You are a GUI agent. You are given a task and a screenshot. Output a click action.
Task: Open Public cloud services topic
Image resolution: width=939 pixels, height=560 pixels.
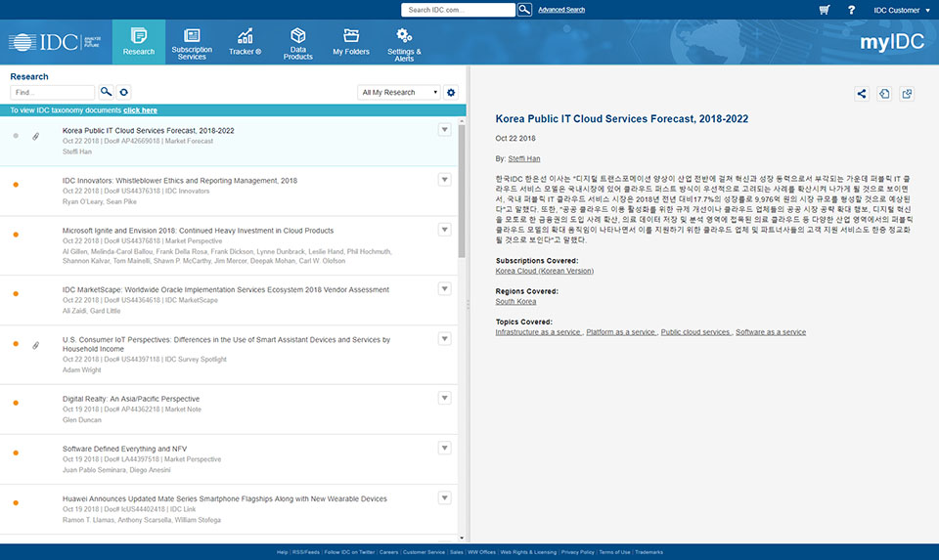coord(695,332)
